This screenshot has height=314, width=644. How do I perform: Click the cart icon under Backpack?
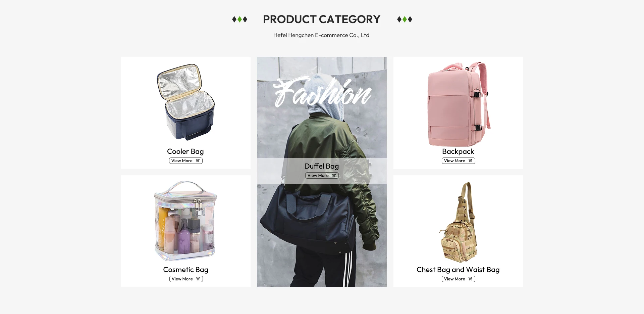coord(470,161)
